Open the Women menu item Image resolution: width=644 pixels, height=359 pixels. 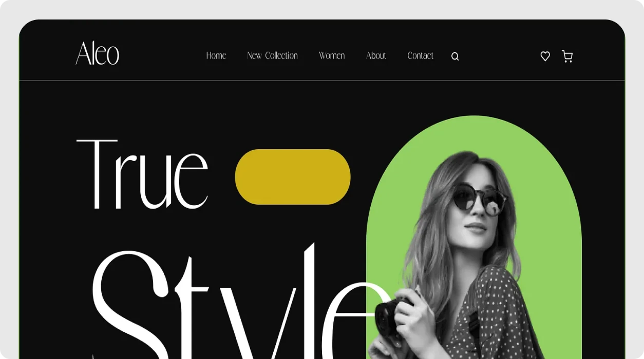click(x=332, y=55)
